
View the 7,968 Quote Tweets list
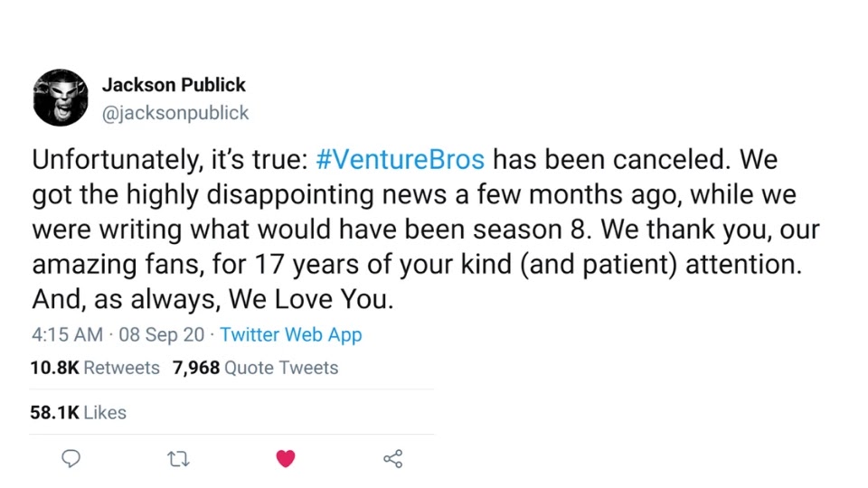(255, 368)
